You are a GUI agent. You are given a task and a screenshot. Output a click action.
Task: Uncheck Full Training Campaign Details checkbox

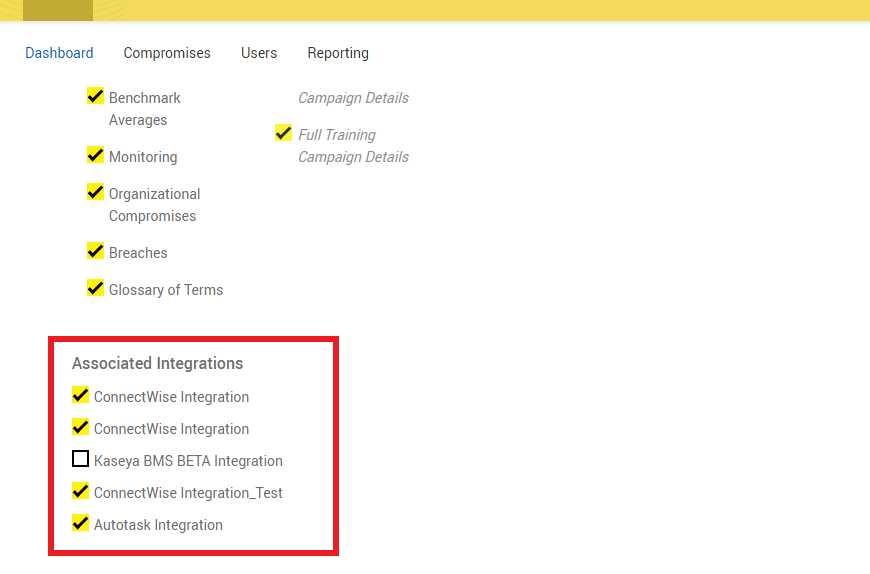click(284, 134)
